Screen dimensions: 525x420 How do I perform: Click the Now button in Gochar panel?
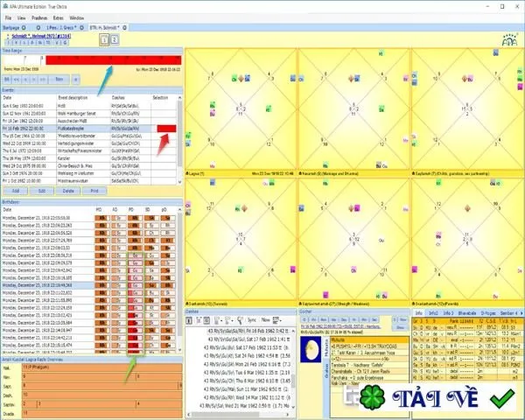pos(402,320)
